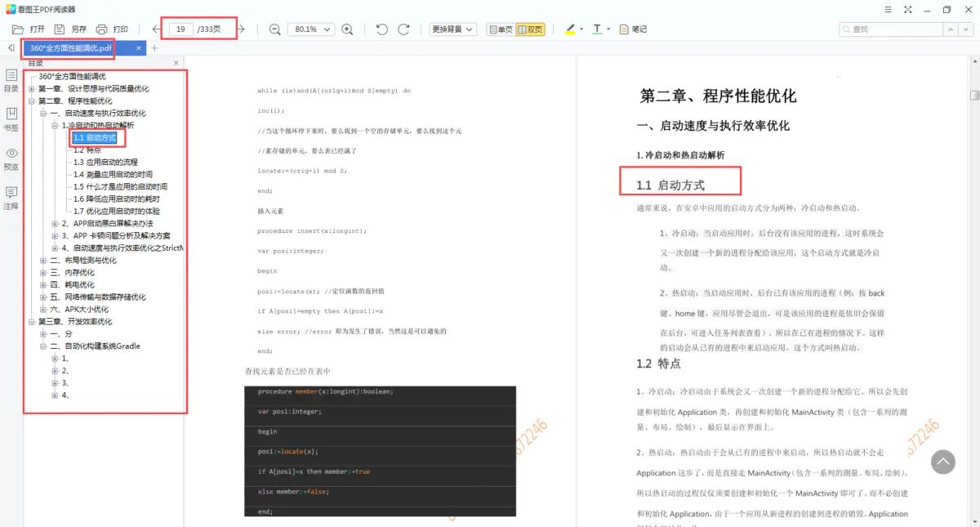Open the zoom percentage dropdown
The image size is (980, 527).
tap(311, 29)
